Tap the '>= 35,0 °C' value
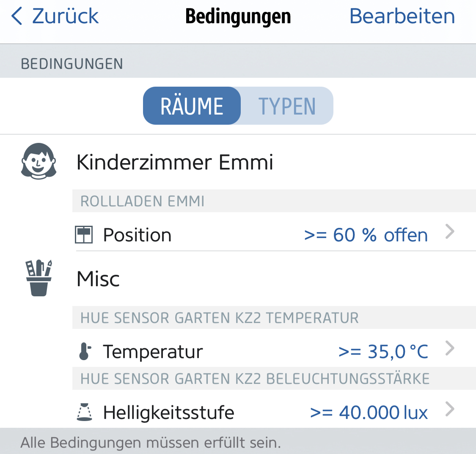Screen dimensions: 476x454 pyautogui.click(x=383, y=352)
